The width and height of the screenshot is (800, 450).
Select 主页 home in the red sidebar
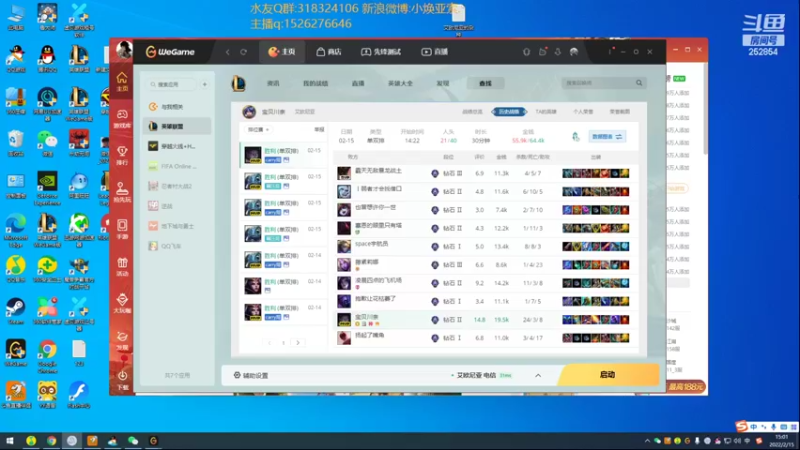(x=122, y=82)
